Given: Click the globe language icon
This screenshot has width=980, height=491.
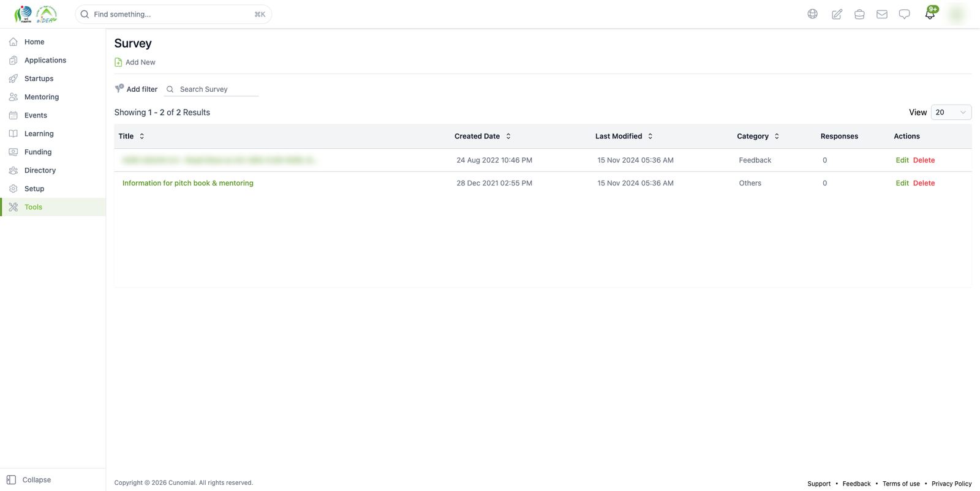Looking at the screenshot, I should point(812,14).
